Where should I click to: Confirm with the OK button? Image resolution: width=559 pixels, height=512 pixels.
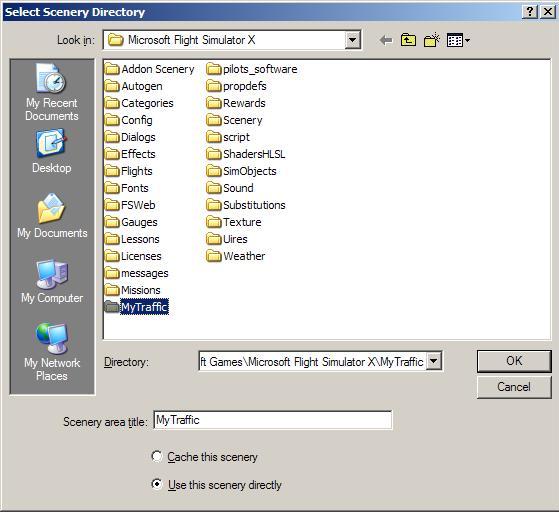(x=514, y=361)
